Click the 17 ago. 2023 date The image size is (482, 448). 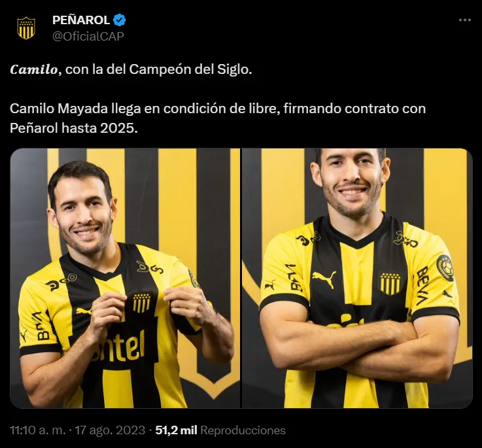110,430
